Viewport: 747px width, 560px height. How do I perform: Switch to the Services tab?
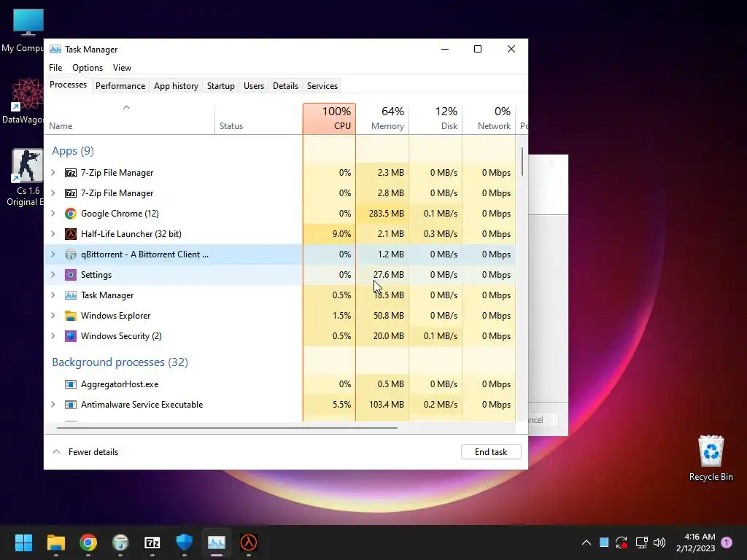coord(322,86)
